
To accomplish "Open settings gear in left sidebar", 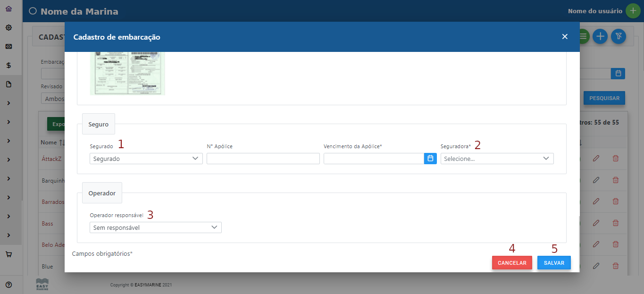I will click(8, 28).
